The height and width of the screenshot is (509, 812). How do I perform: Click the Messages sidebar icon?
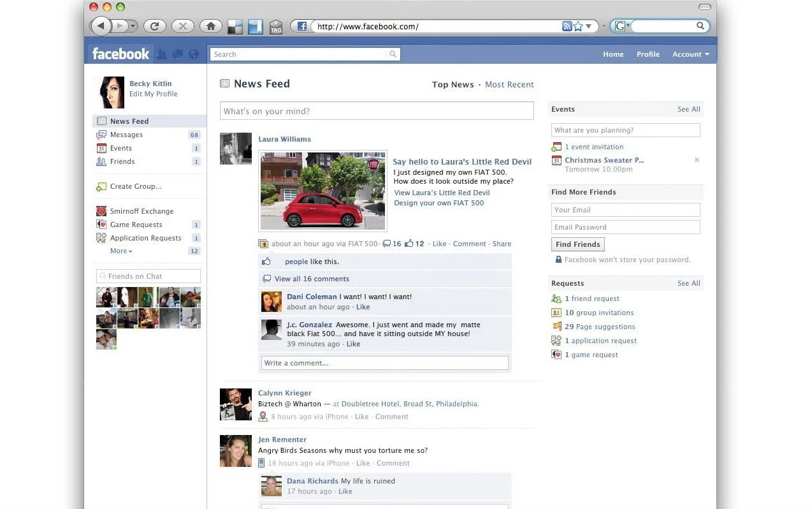(x=101, y=135)
